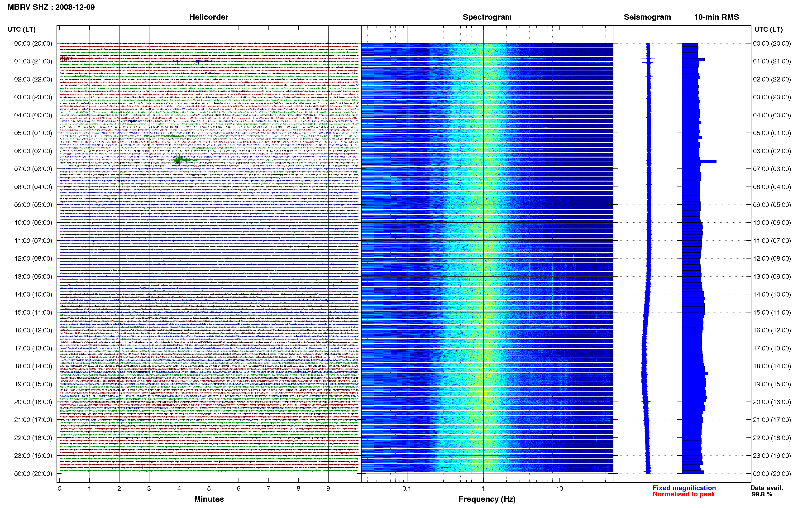Viewport: 812px width, 508px height.
Task: Click the '1' frequency tick label
Action: (x=483, y=489)
